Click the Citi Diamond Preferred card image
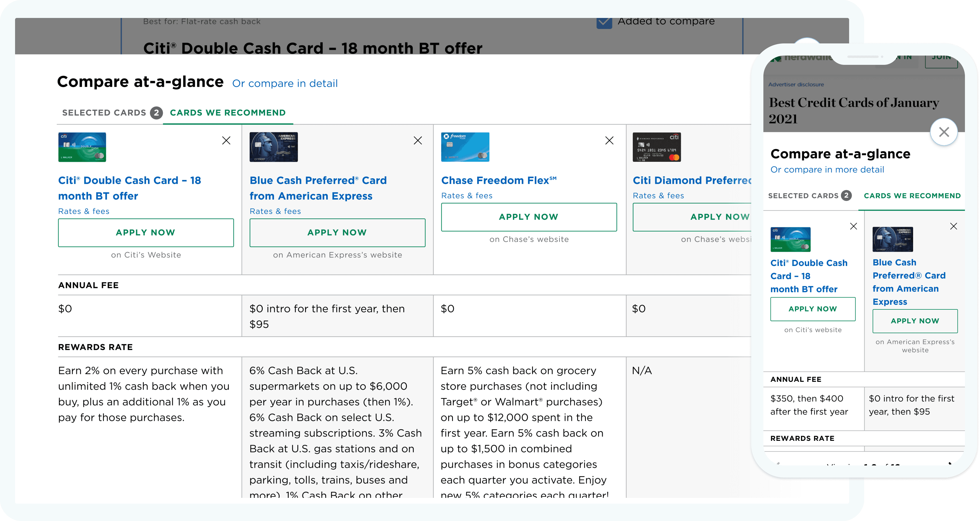 (x=657, y=147)
